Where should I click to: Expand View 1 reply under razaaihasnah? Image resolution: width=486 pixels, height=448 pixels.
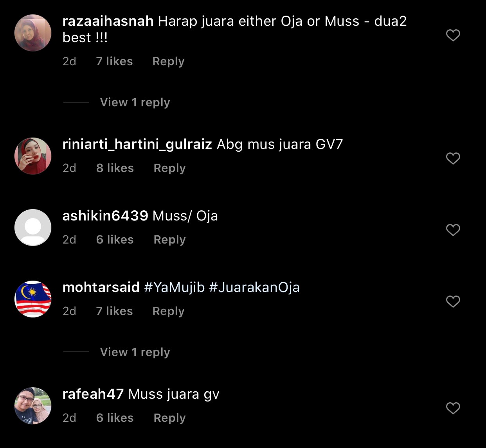tap(135, 102)
